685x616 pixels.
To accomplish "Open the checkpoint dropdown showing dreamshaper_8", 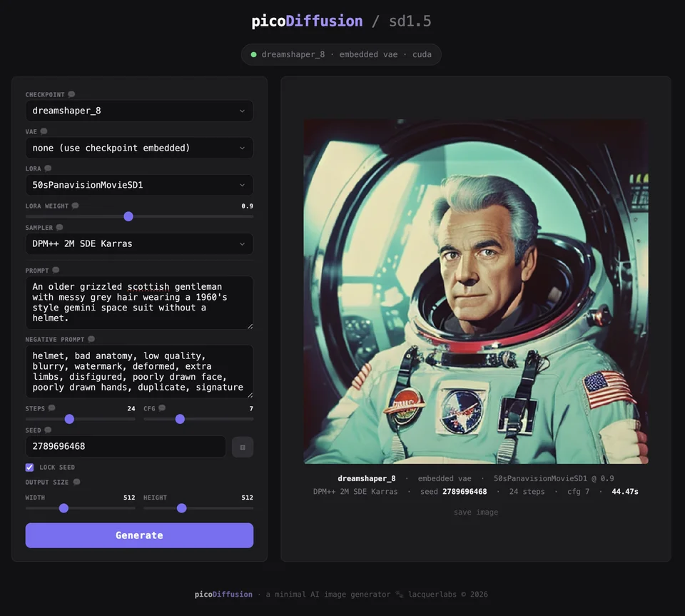I will pos(139,111).
